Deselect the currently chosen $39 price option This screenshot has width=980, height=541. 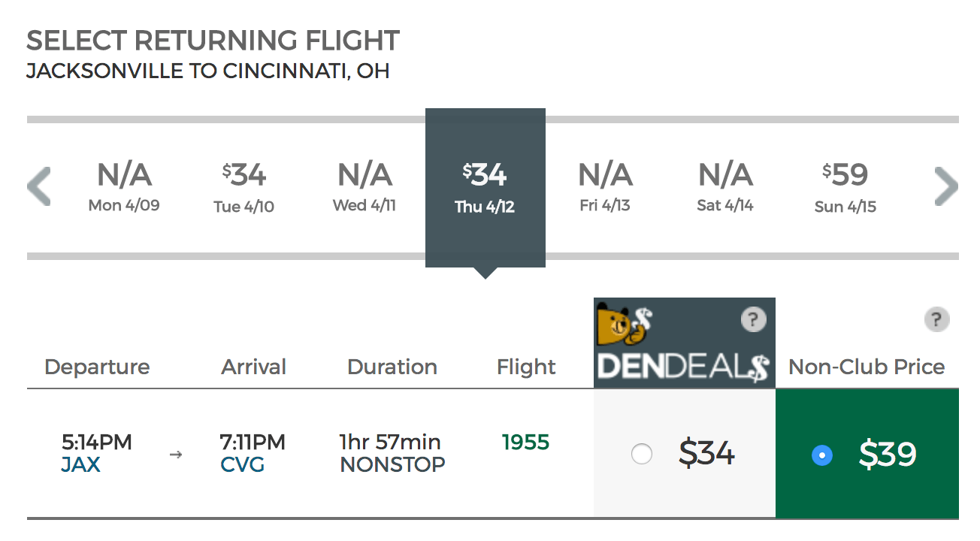click(x=823, y=455)
